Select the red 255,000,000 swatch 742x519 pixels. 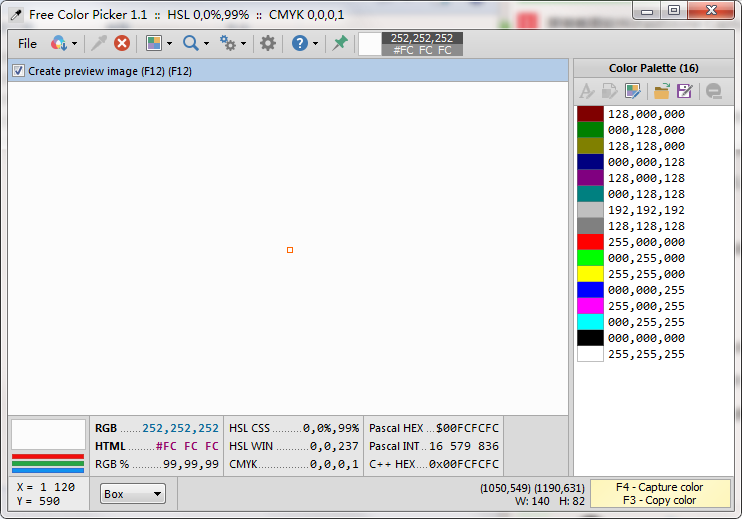[x=590, y=242]
